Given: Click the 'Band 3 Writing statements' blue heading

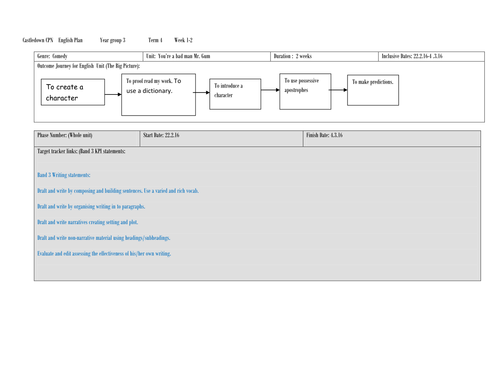Looking at the screenshot, I should coord(64,175).
